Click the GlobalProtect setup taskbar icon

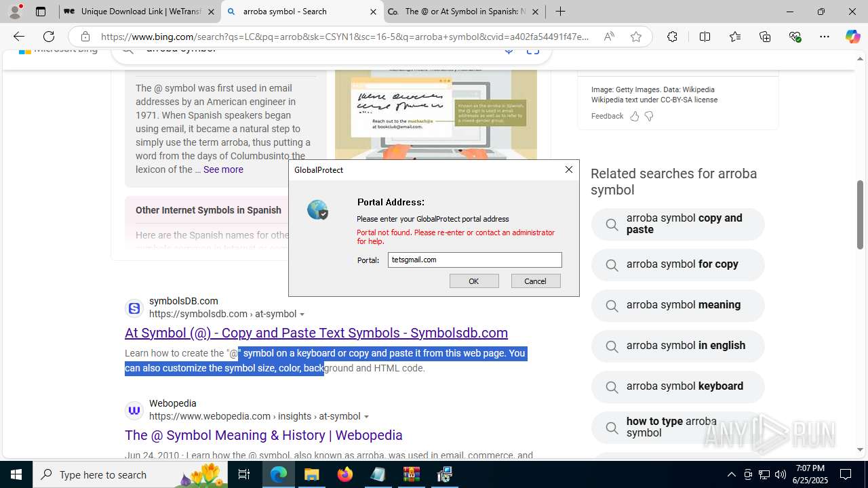(x=445, y=474)
